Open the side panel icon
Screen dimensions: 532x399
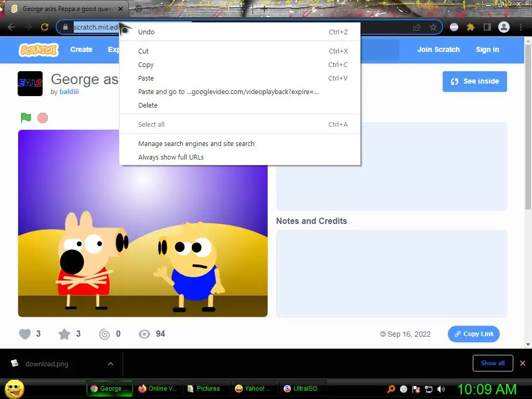click(x=487, y=27)
